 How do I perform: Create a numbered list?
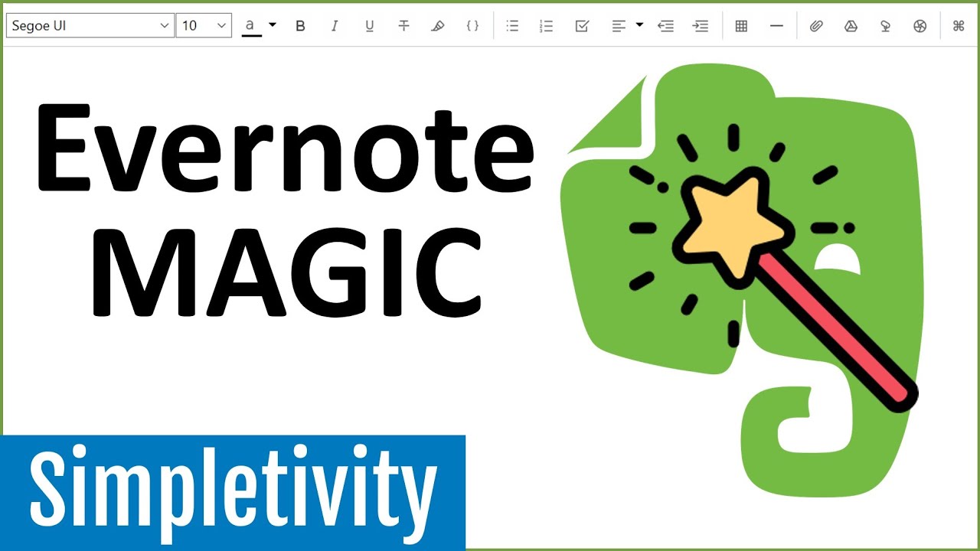pyautogui.click(x=546, y=26)
